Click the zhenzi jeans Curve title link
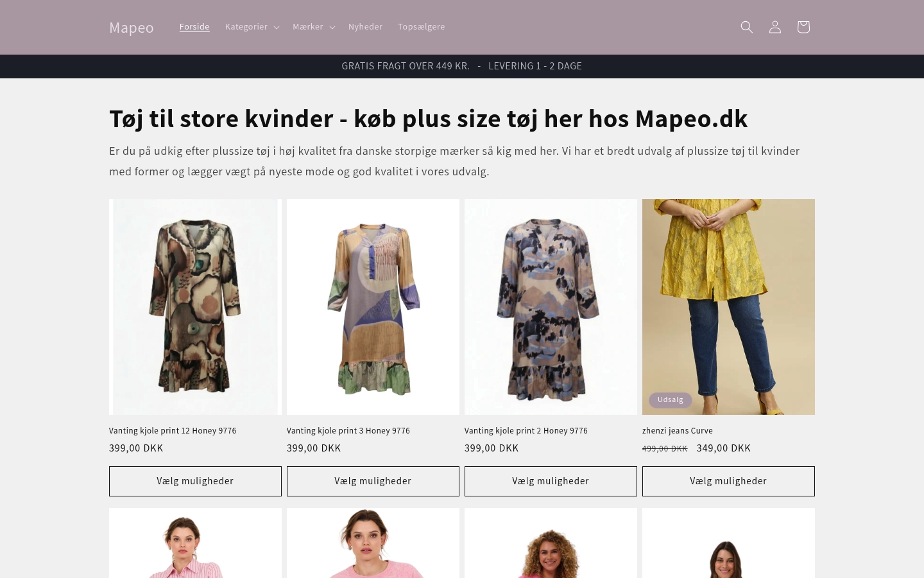Image resolution: width=924 pixels, height=578 pixels. tap(677, 431)
